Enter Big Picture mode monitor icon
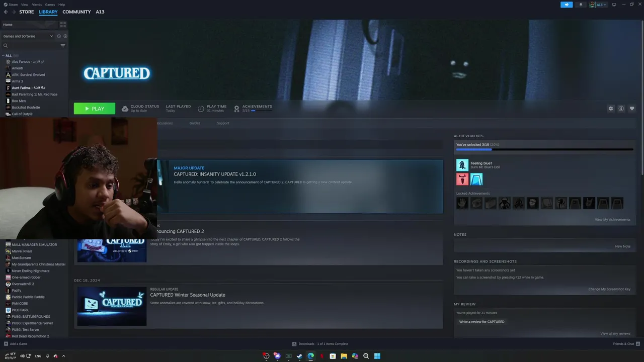Image resolution: width=644 pixels, height=362 pixels. pos(614,5)
